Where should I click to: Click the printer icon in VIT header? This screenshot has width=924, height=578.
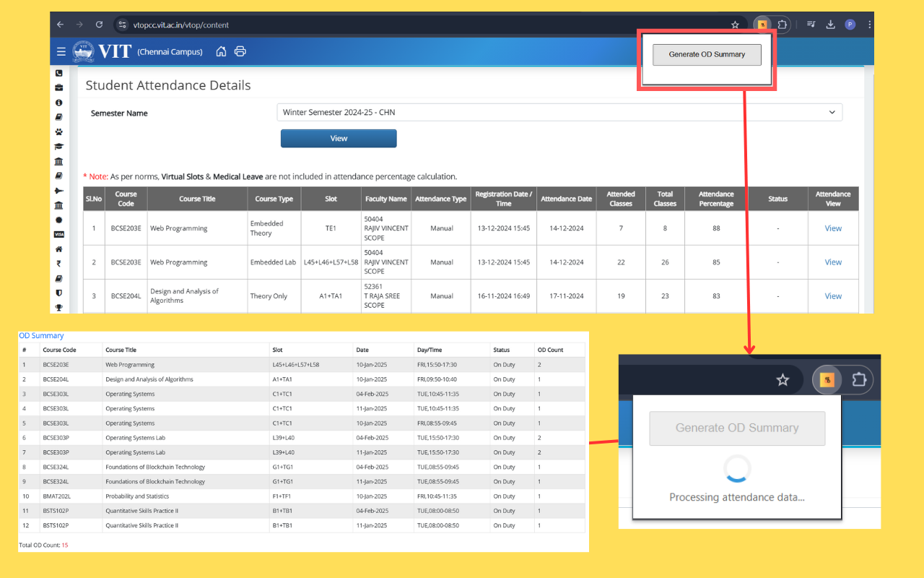coord(240,51)
